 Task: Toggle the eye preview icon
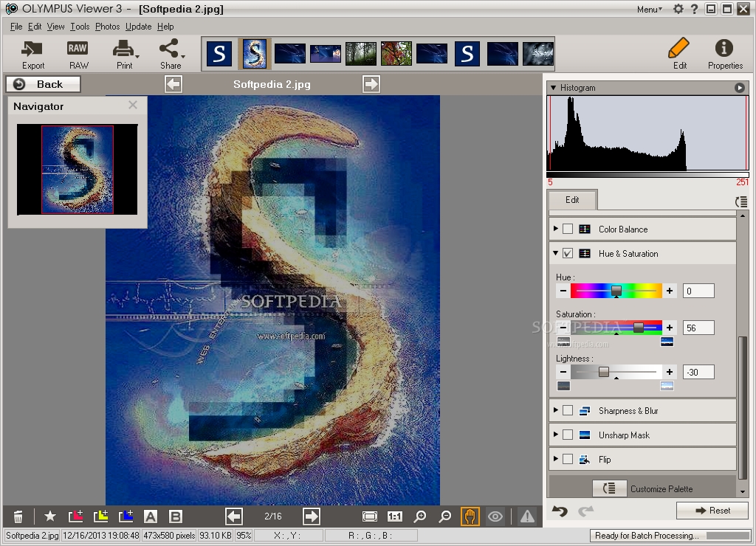495,516
